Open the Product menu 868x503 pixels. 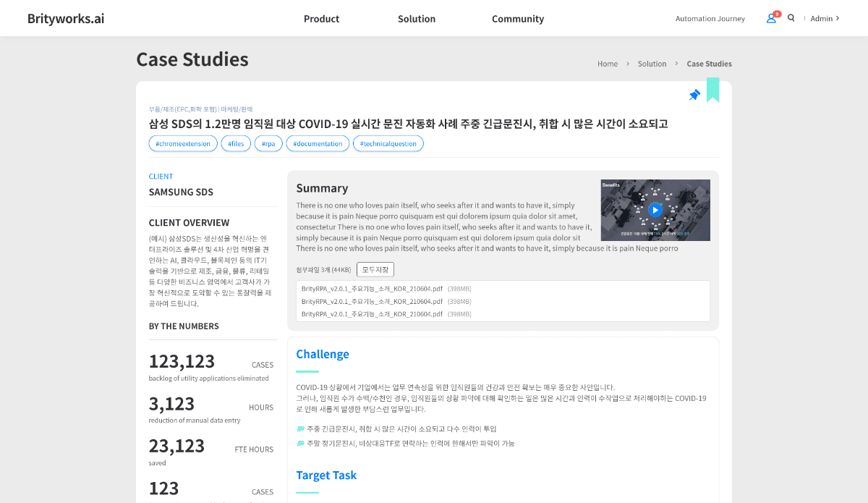(321, 19)
